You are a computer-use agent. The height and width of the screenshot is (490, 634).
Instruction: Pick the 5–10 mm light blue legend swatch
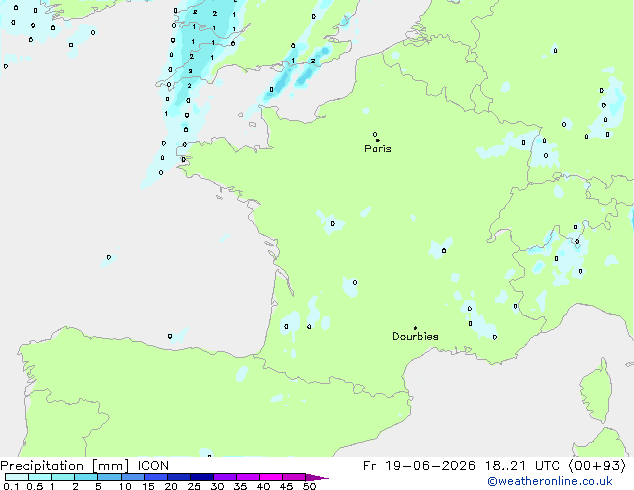point(109,477)
